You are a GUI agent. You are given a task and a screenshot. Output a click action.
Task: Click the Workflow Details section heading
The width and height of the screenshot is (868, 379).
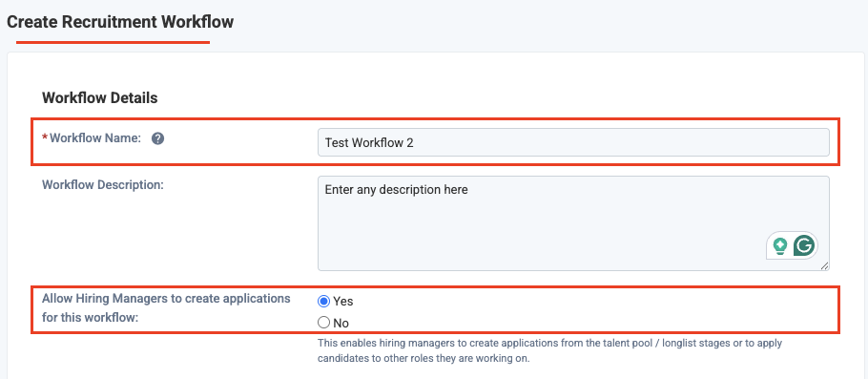(x=100, y=98)
